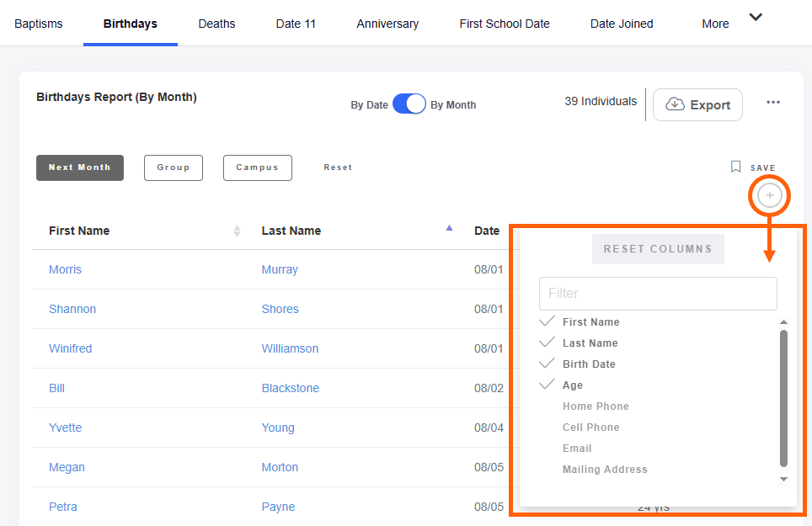
Task: Click the ascending sort arrow on Last Name
Action: coord(449,227)
